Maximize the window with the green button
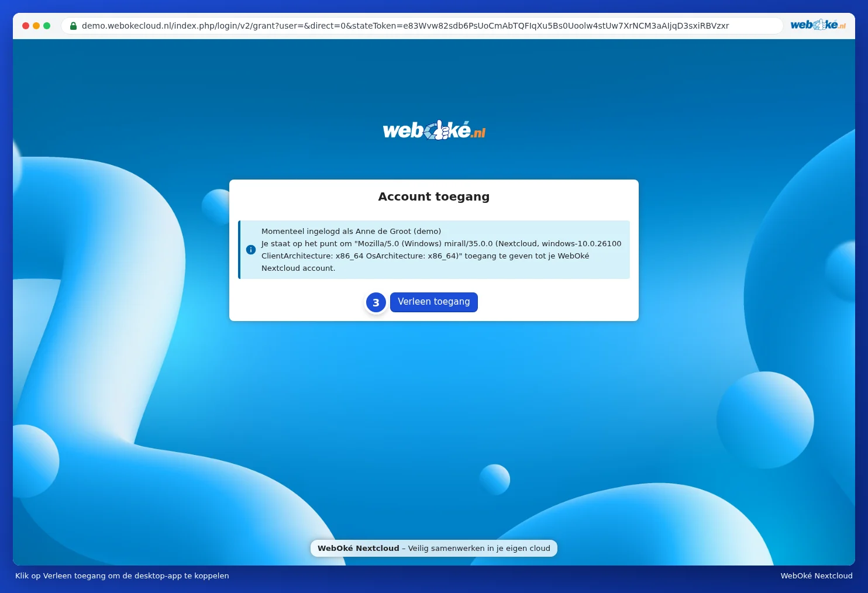This screenshot has height=593, width=868. pos(47,26)
